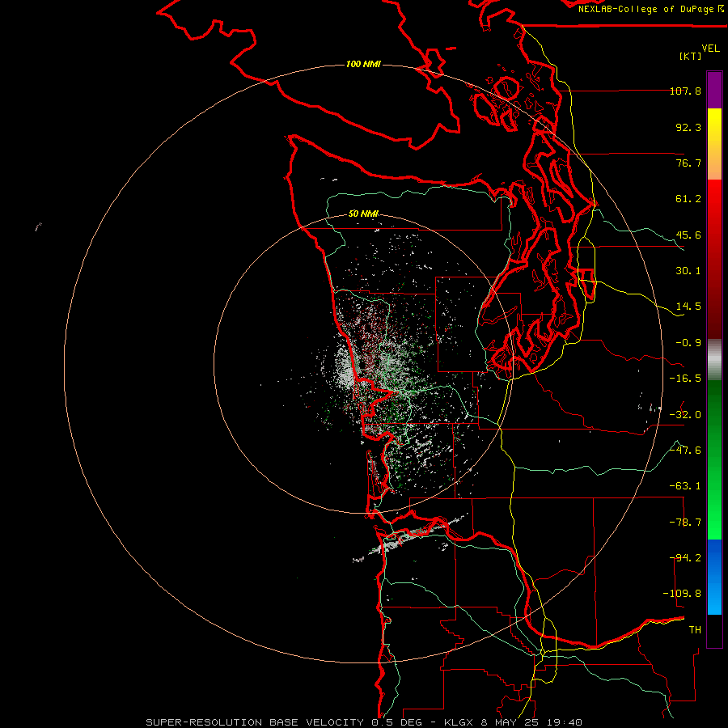728x728 pixels.
Task: Click the 14.5 velocity scale value
Action: [688, 307]
